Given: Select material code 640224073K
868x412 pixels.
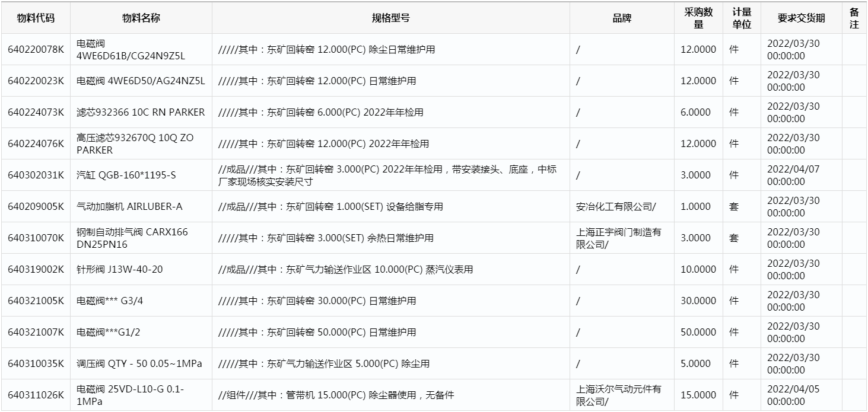Looking at the screenshot, I should tap(36, 113).
